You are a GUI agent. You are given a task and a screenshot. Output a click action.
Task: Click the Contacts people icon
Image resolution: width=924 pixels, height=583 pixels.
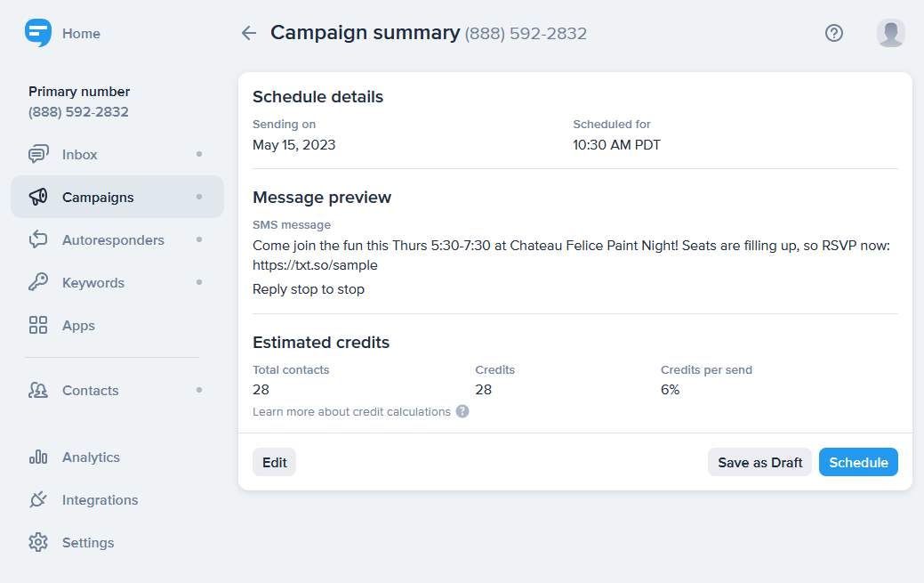(x=38, y=390)
